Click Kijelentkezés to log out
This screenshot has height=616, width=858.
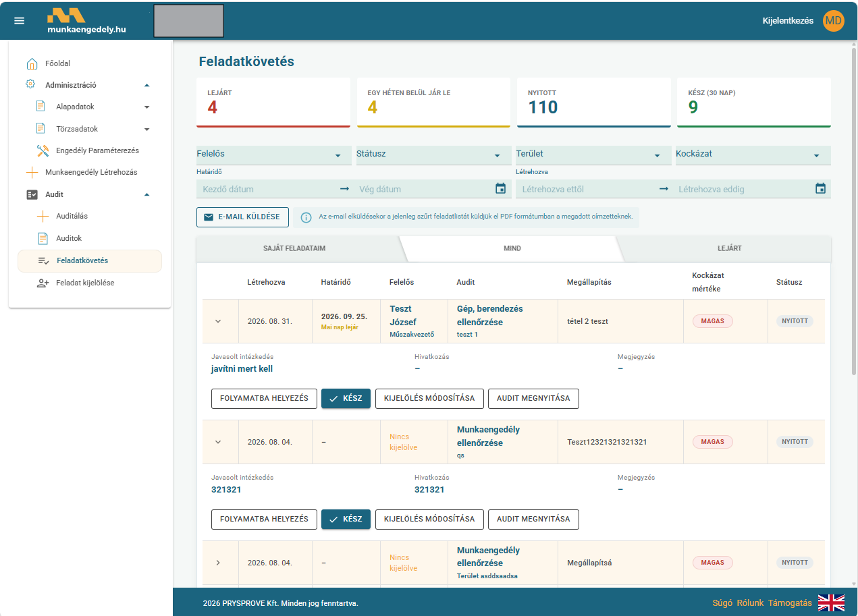click(x=788, y=21)
